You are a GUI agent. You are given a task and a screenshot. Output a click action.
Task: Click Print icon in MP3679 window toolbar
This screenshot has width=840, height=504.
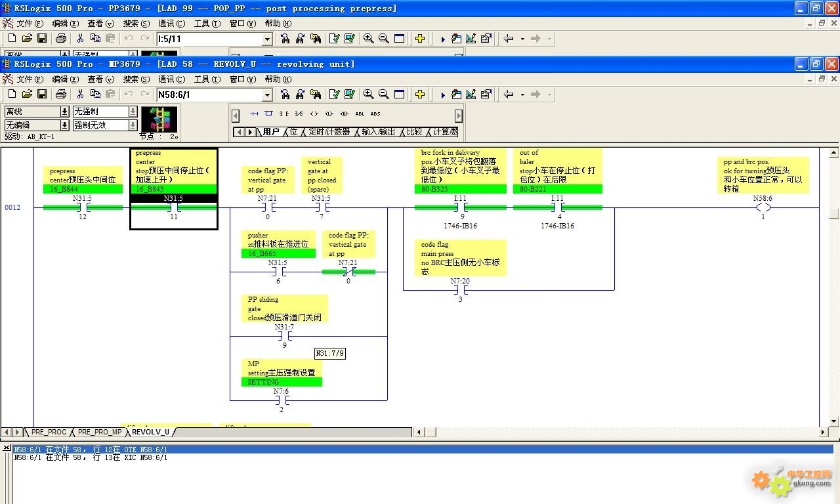click(x=61, y=94)
